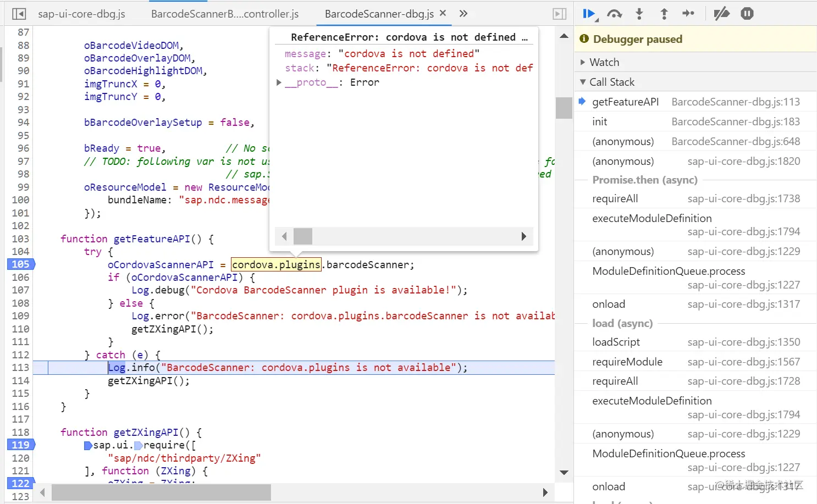Click the highlighted cordova.plugins expression
Image resolution: width=817 pixels, height=504 pixels.
point(276,264)
